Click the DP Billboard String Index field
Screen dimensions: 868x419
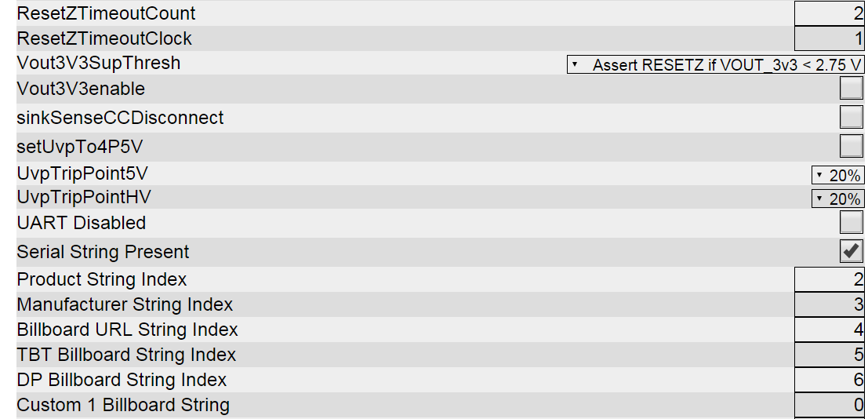click(x=830, y=379)
